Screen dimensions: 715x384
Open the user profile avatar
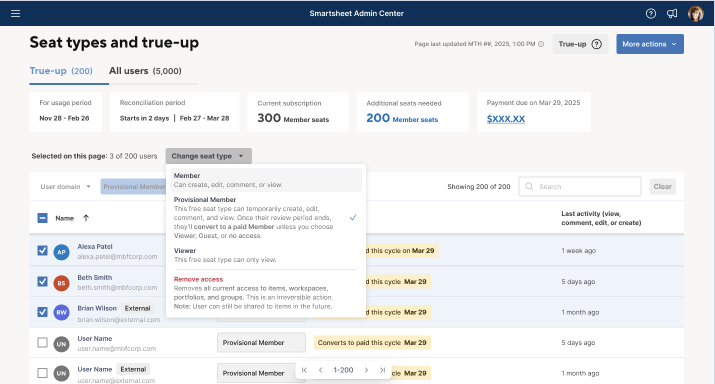(x=696, y=14)
